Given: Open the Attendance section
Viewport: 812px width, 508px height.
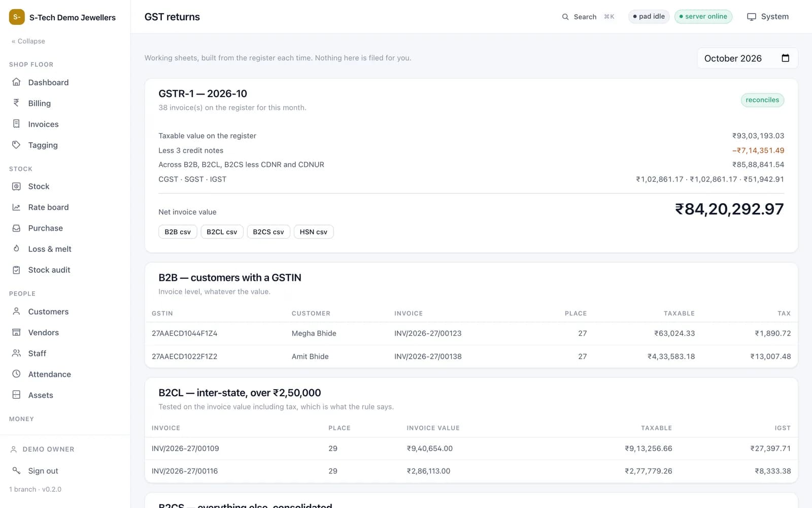Looking at the screenshot, I should click(65, 374).
